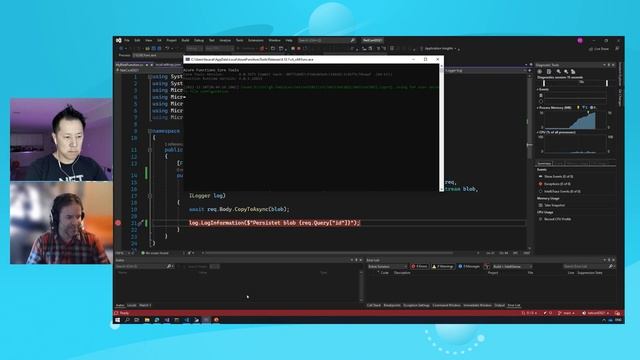Toggle auto-hide pin on Diagnostic Tools panel
Viewport: 640px width, 360px height.
[609, 65]
